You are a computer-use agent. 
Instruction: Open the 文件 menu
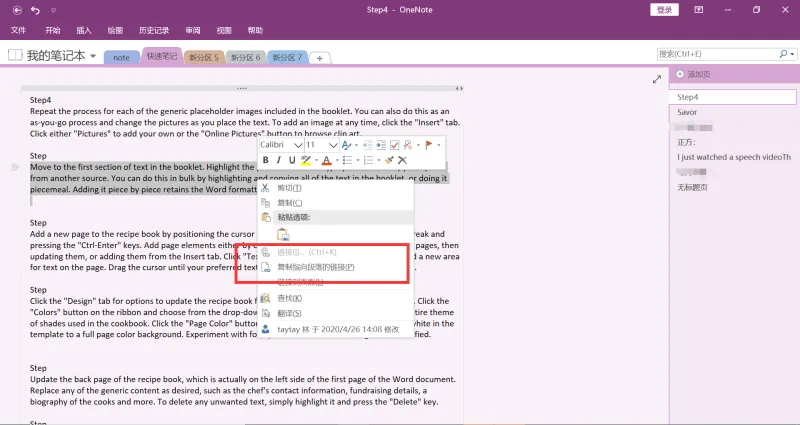click(x=18, y=30)
